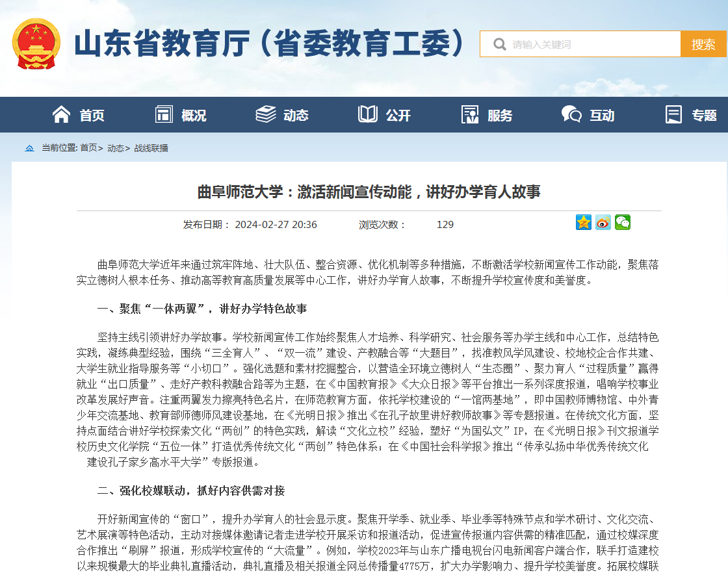
Task: Click the house icon in navigation bar
Action: click(x=62, y=114)
